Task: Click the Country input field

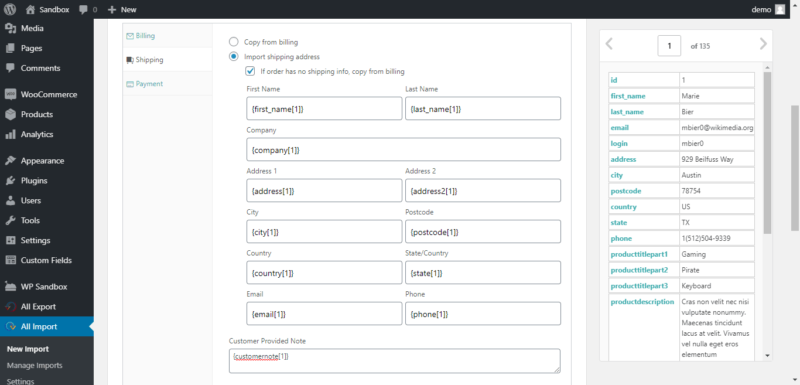Action: (324, 273)
